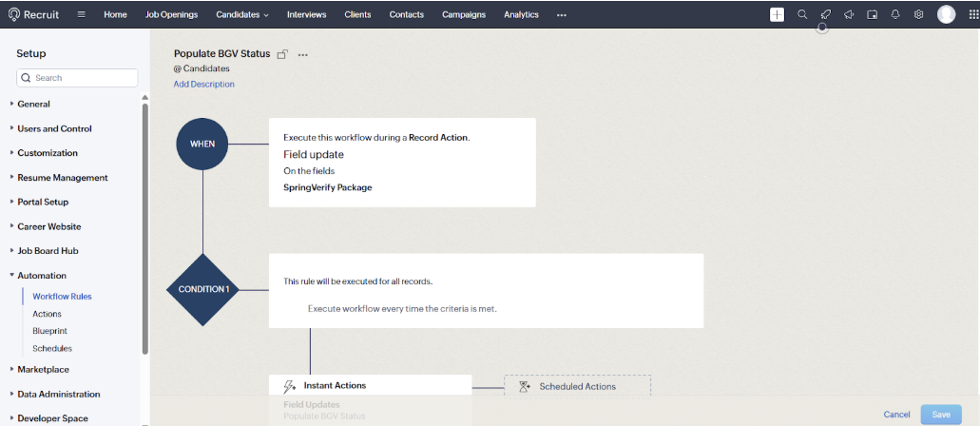Click the user profile avatar
The image size is (980, 426).
[x=946, y=14]
